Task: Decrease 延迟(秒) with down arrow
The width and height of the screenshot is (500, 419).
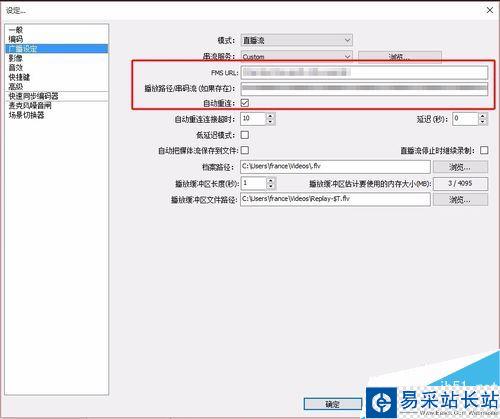Action: 483,122
